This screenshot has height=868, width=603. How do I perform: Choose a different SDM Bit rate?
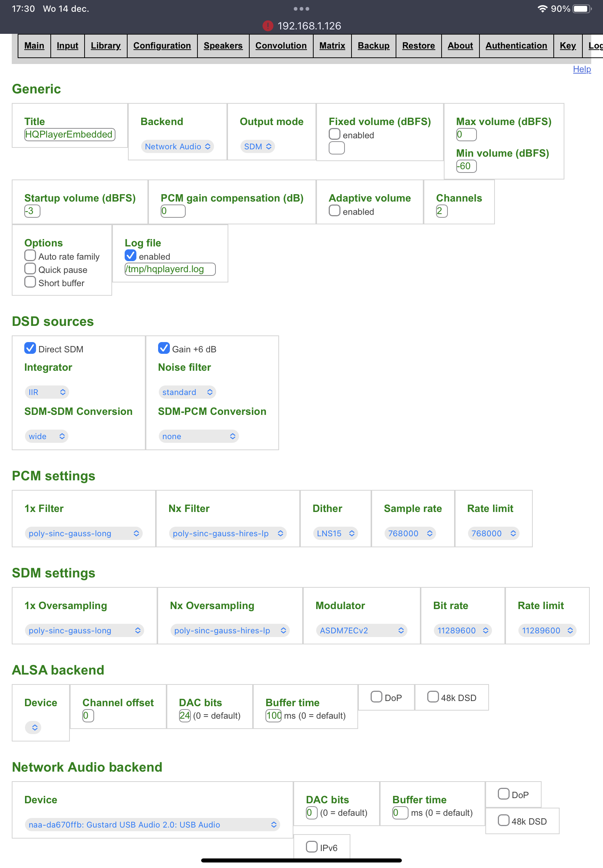pos(463,630)
